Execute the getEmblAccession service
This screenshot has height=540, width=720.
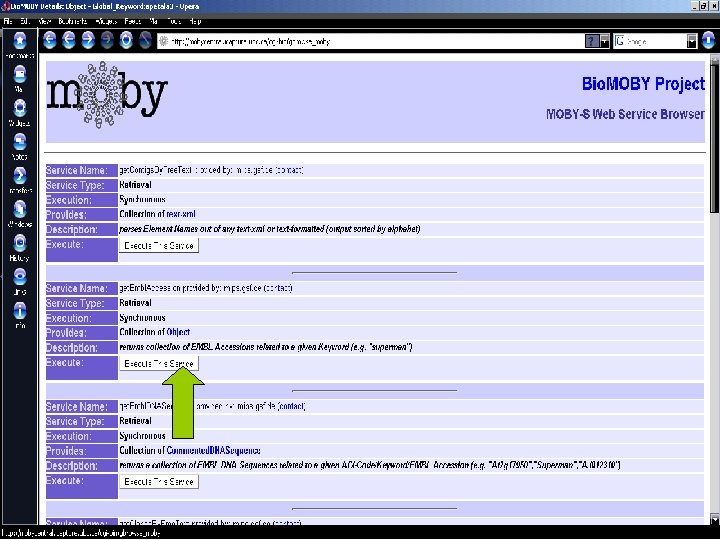159,364
